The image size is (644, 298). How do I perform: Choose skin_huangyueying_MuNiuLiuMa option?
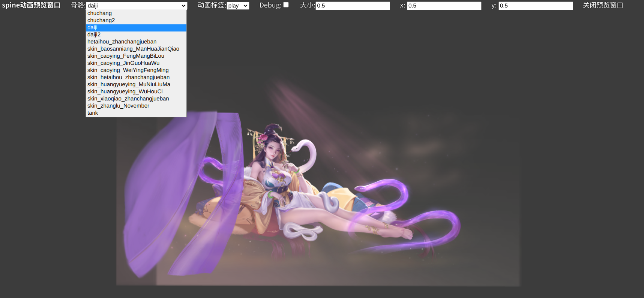pos(136,84)
